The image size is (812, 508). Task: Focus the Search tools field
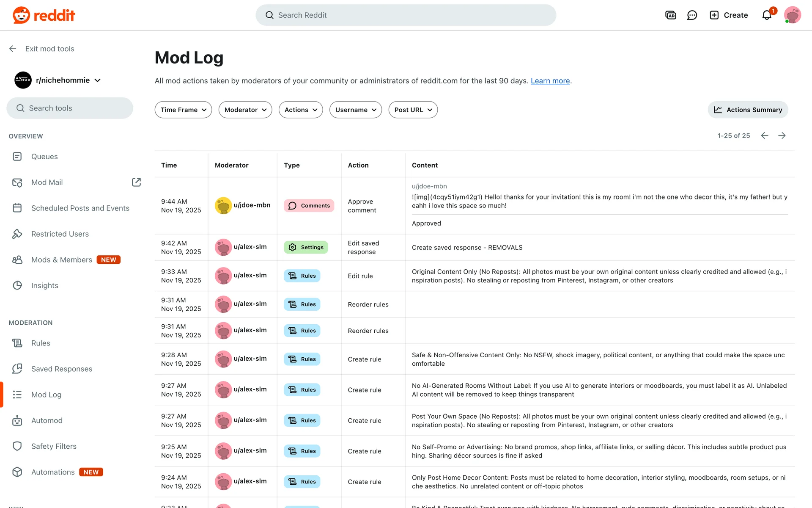coord(70,108)
